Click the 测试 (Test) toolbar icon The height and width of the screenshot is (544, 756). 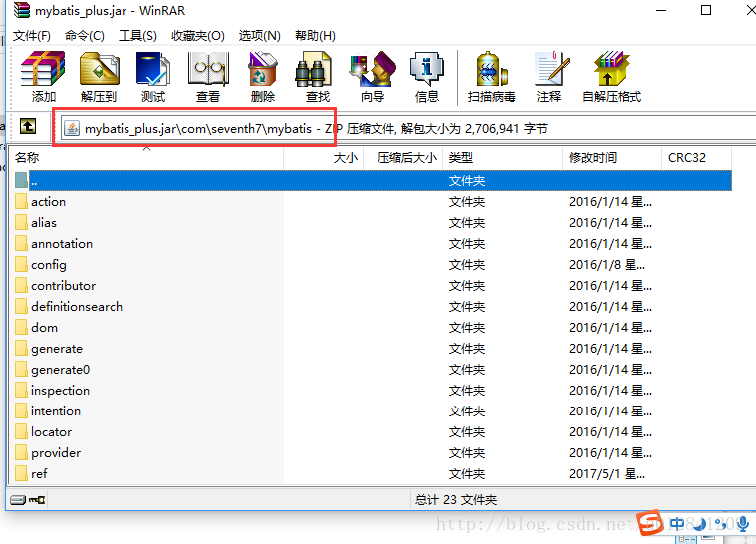point(153,70)
